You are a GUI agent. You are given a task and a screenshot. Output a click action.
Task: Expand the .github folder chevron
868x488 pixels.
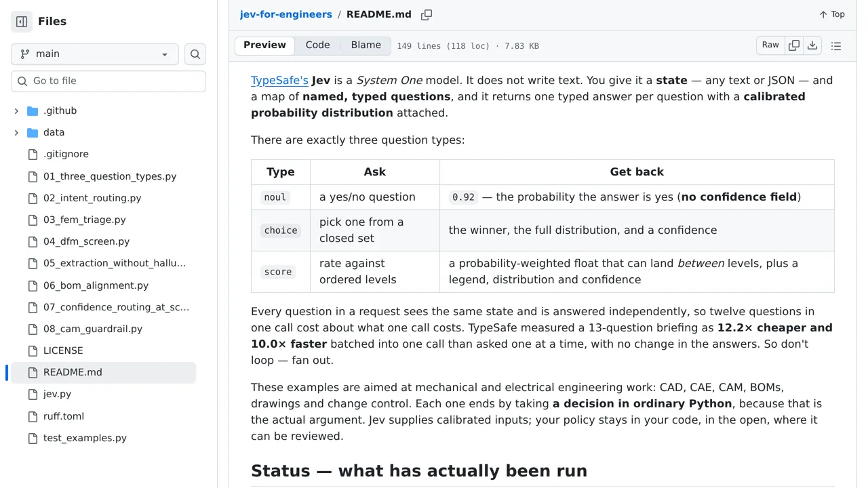pyautogui.click(x=16, y=111)
